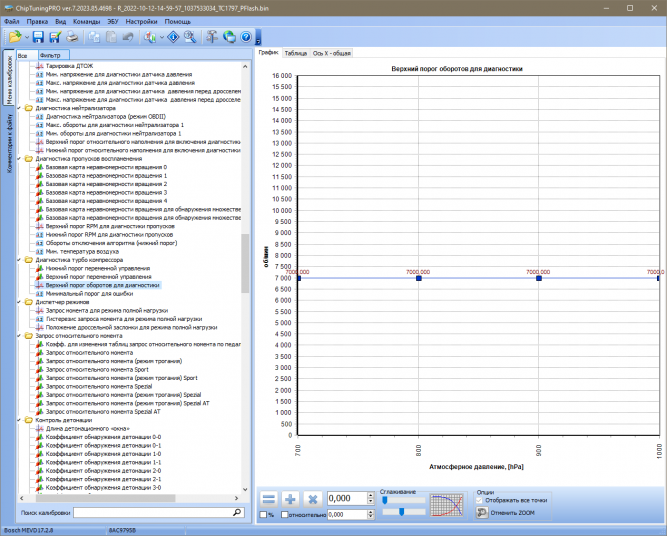Click the toolbar overflow options arrow

point(258,40)
